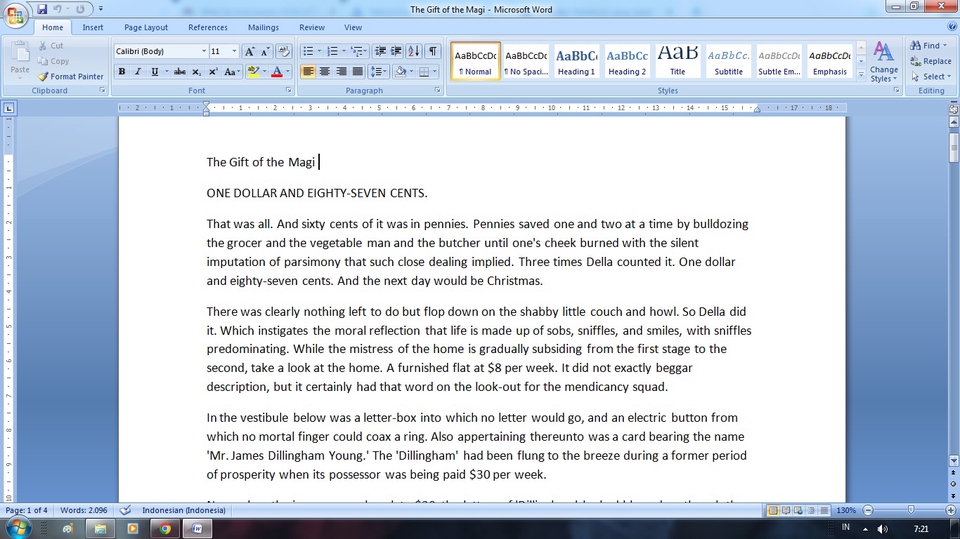Apply the text highlight color
This screenshot has width=960, height=539.
tap(253, 72)
